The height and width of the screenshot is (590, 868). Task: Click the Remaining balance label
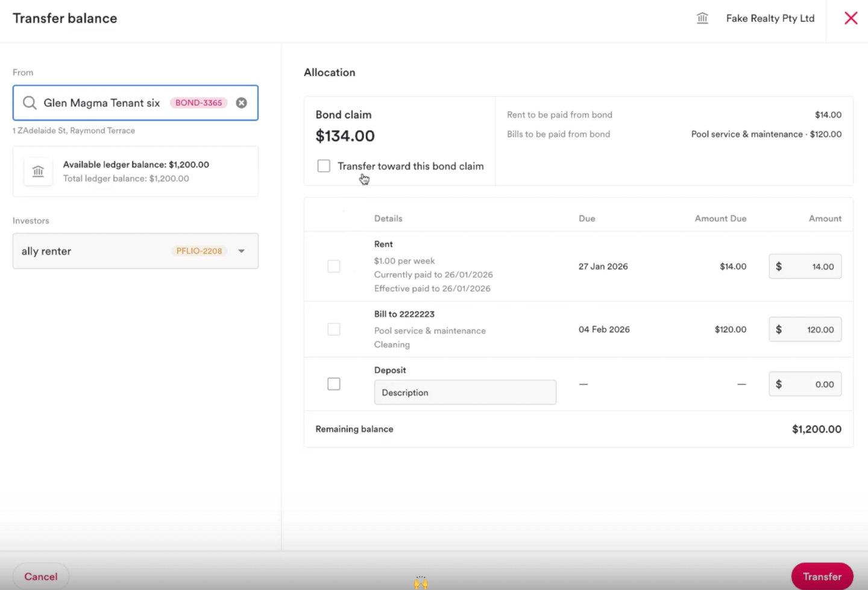tap(354, 429)
